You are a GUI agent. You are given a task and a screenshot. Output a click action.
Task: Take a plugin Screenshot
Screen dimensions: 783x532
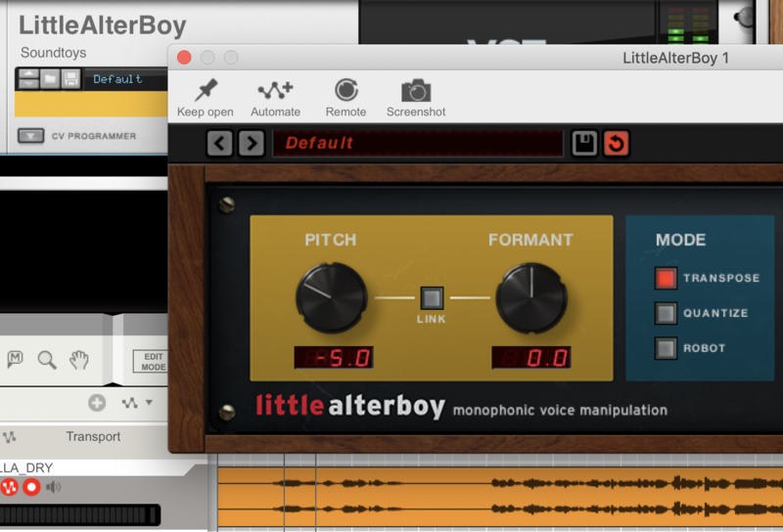click(x=416, y=98)
